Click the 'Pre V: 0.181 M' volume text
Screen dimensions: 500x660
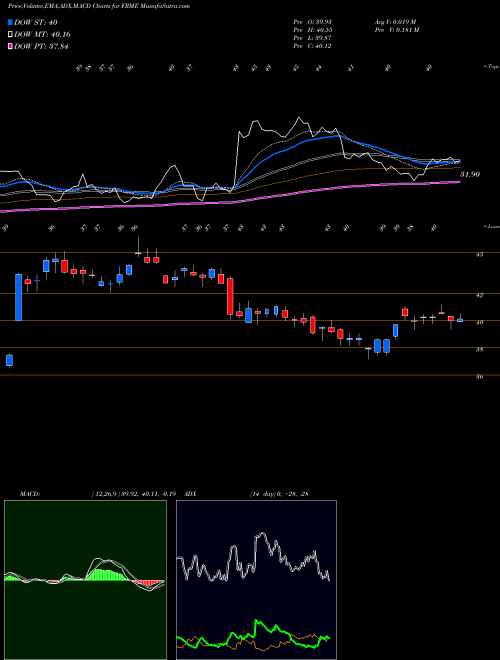click(398, 30)
